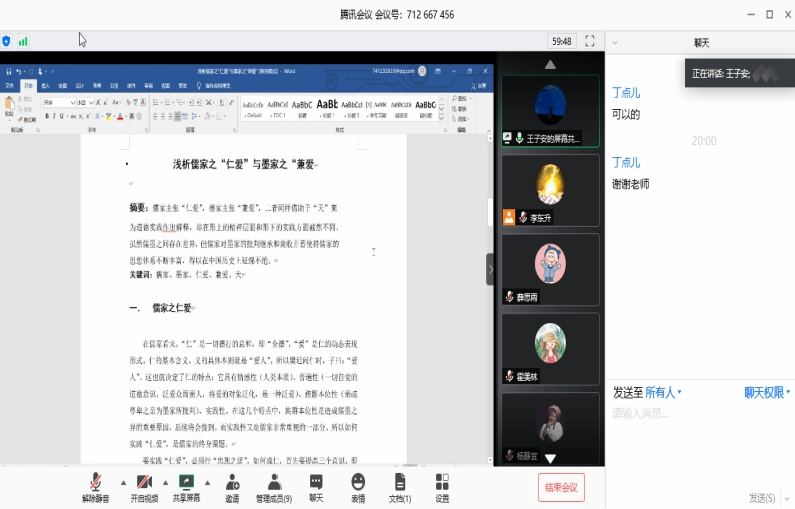Open the 设置 settings icon
Screen dimensions: 795x509
[x=442, y=486]
